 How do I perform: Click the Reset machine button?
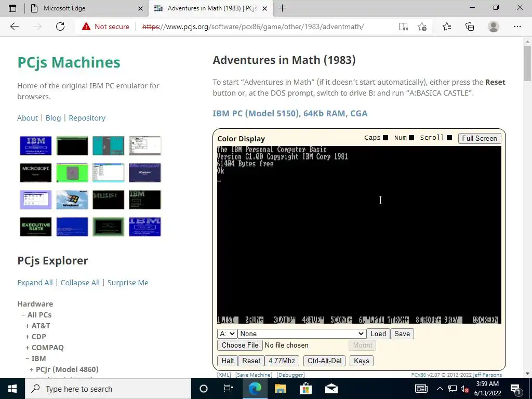tap(251, 361)
